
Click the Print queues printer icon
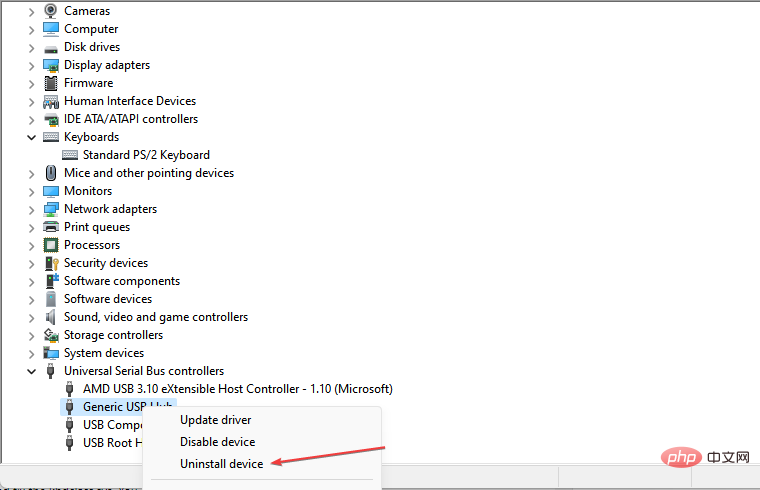[x=51, y=227]
